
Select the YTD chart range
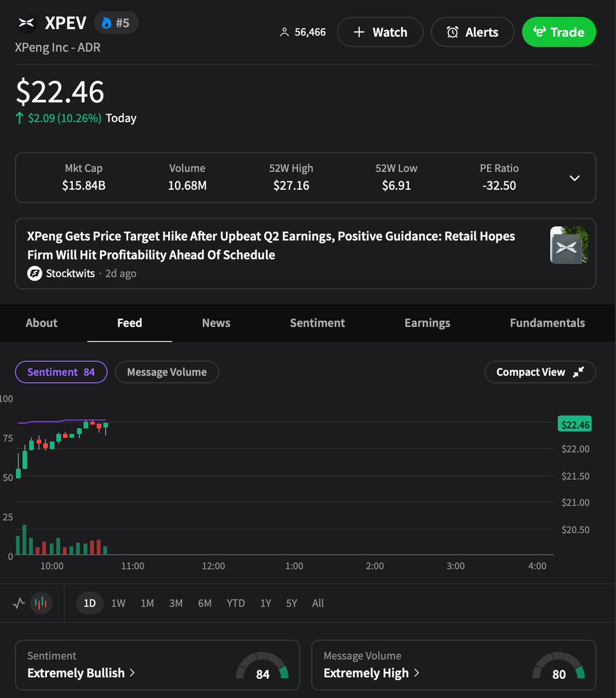click(x=236, y=603)
